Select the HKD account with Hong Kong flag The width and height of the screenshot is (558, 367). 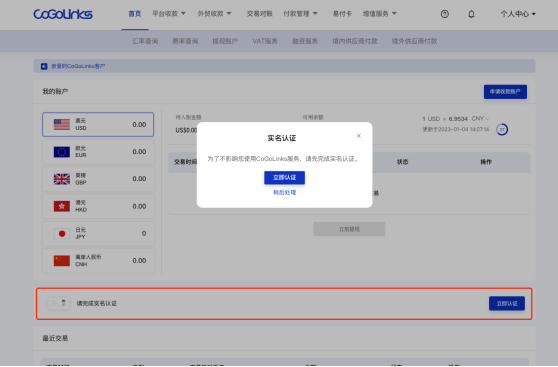point(98,206)
